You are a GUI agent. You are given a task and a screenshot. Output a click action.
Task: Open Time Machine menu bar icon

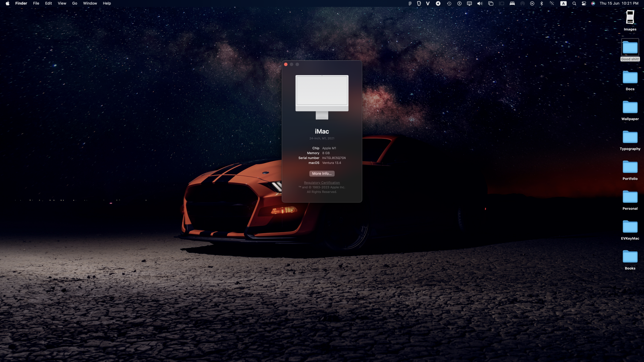(449, 3)
